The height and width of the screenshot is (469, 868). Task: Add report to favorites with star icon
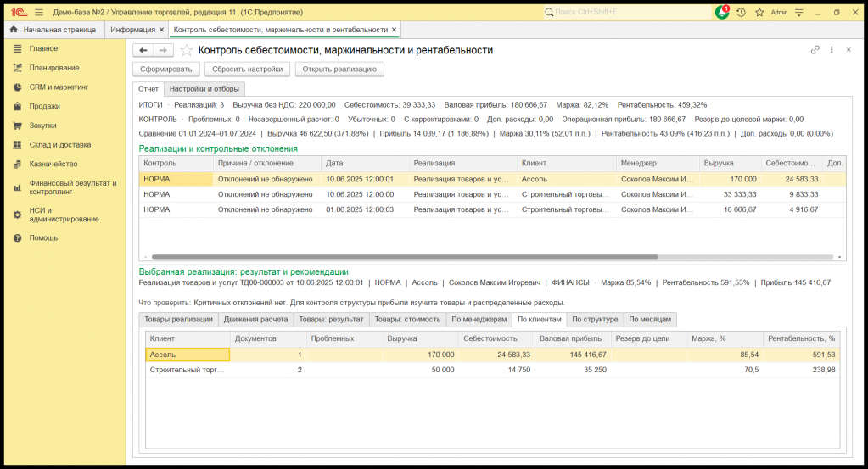click(x=187, y=50)
